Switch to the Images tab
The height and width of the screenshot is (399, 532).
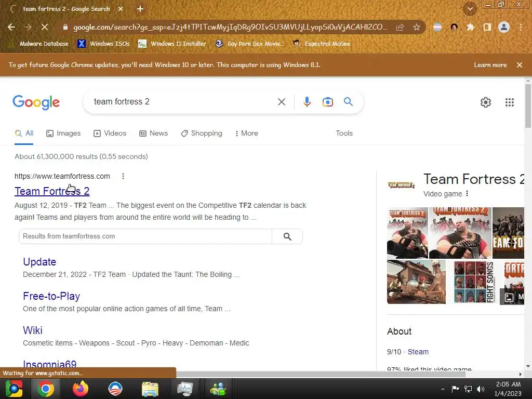63,134
